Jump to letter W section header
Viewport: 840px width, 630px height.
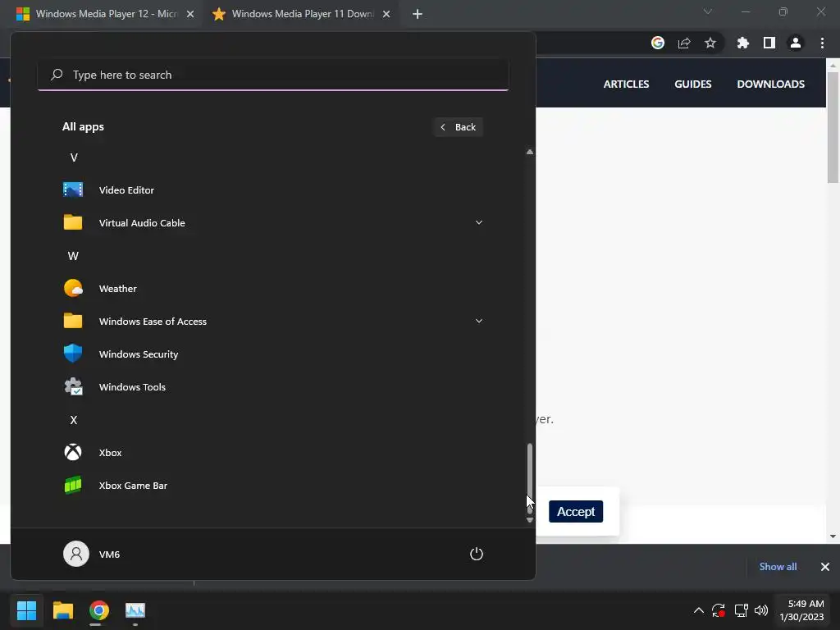pyautogui.click(x=73, y=256)
